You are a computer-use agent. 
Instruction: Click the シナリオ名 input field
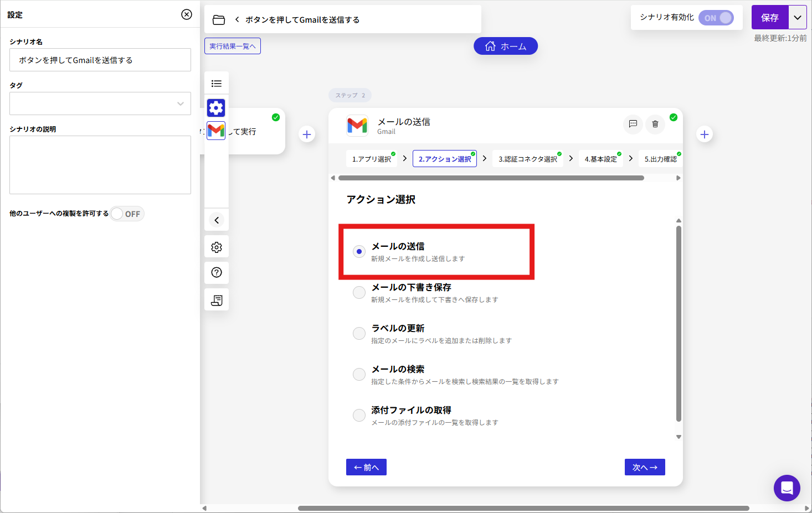pos(100,60)
